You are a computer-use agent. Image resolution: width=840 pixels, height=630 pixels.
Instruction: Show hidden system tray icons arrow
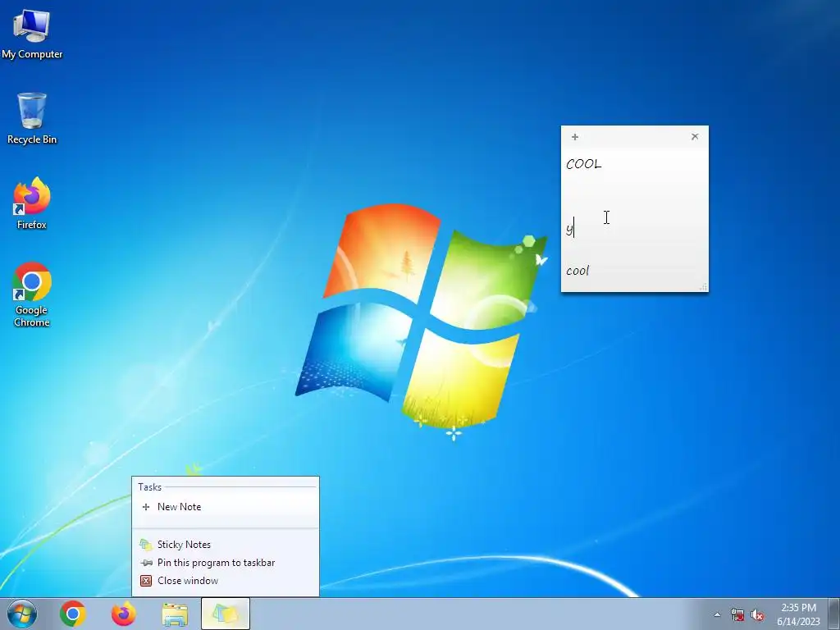point(717,614)
